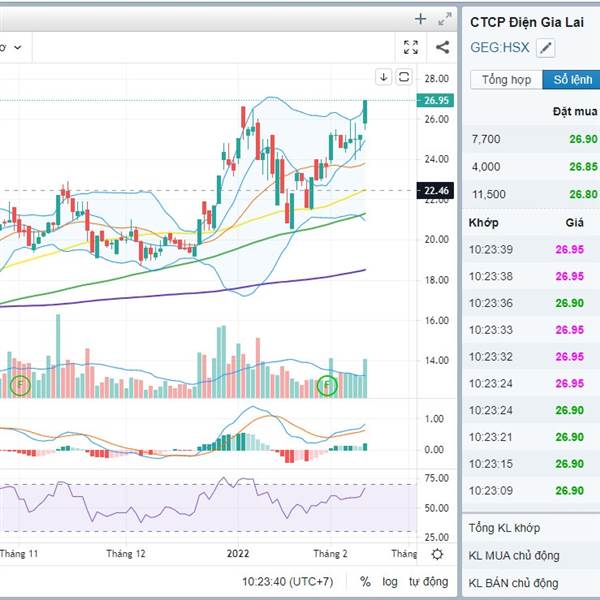Screen dimensions: 600x600
Task: Enter fullscreen chart mode
Action: coord(410,47)
